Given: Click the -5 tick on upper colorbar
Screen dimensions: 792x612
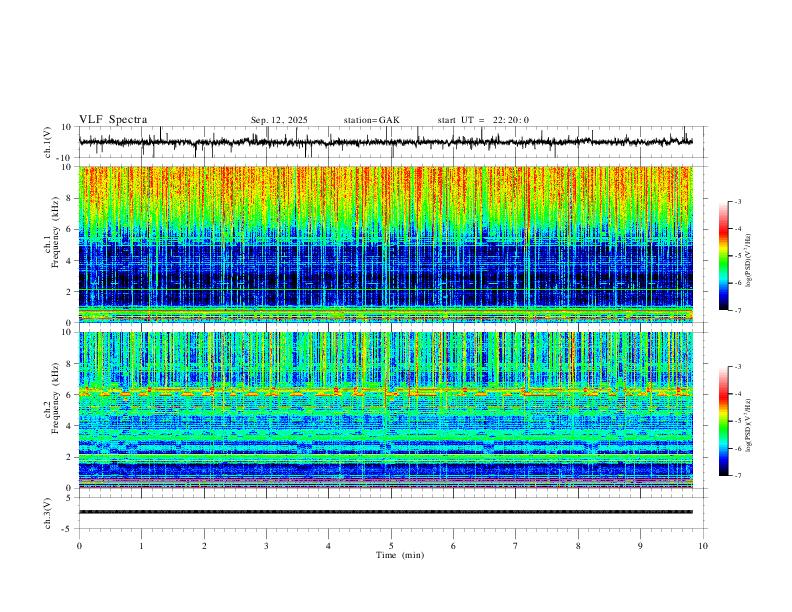Looking at the screenshot, I should [737, 256].
